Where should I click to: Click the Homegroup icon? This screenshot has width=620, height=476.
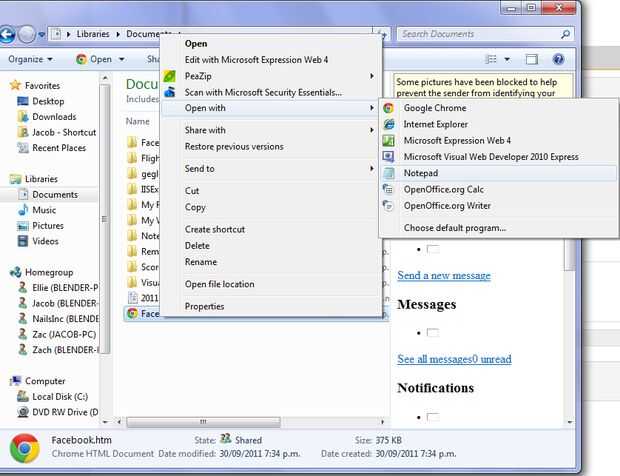(15, 272)
